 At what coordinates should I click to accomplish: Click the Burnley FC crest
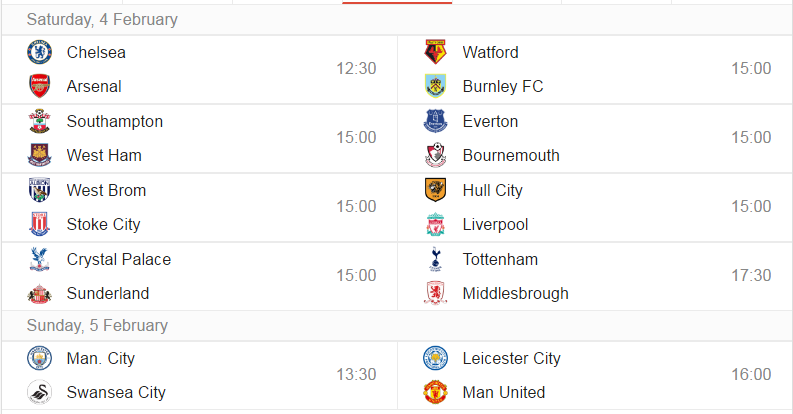[x=435, y=86]
